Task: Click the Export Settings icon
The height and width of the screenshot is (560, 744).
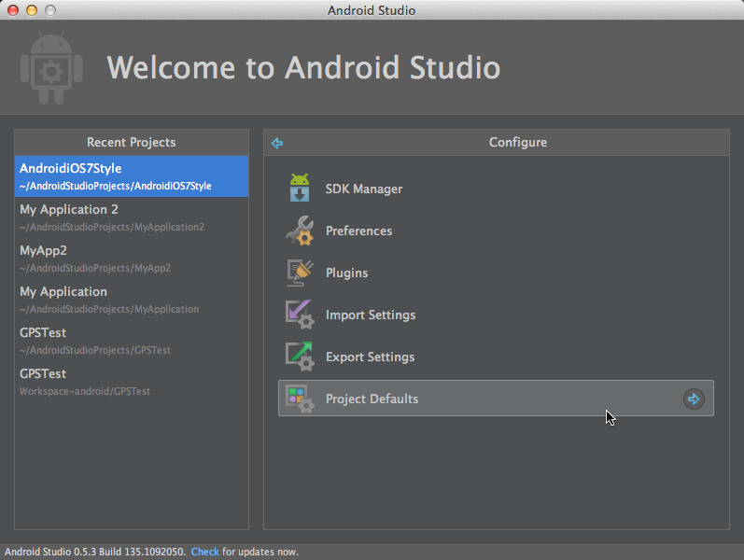Action: coord(300,357)
